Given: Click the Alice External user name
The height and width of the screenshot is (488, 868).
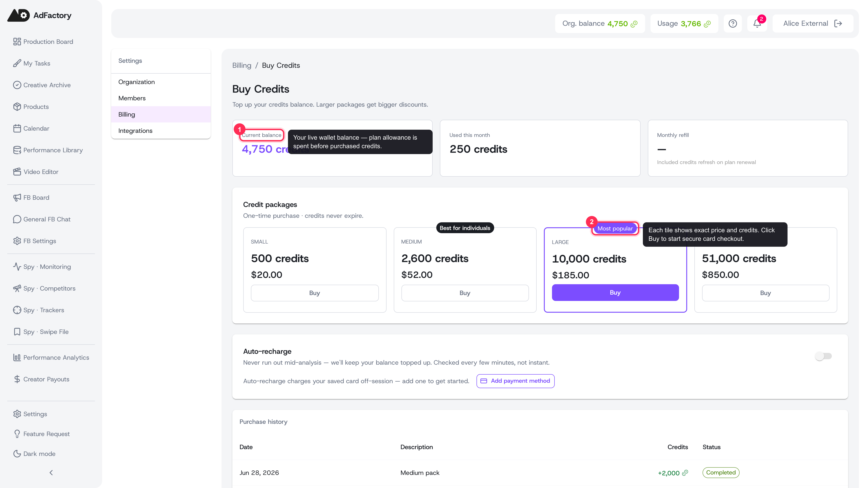Looking at the screenshot, I should [x=805, y=23].
